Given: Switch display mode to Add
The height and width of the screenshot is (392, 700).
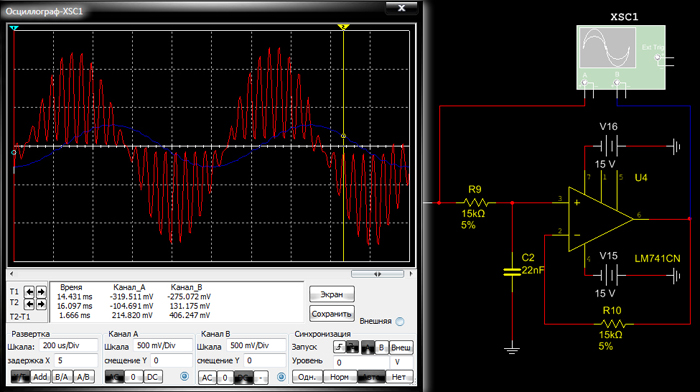Looking at the screenshot, I should pyautogui.click(x=40, y=377).
